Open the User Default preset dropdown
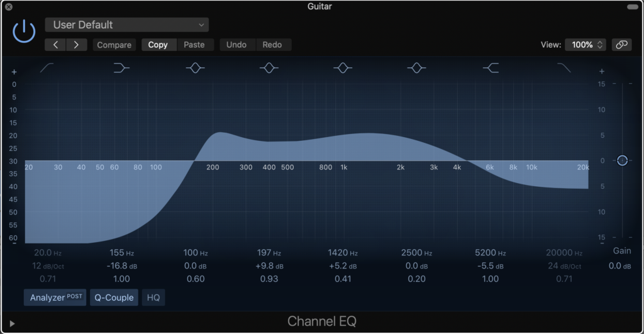 [126, 25]
